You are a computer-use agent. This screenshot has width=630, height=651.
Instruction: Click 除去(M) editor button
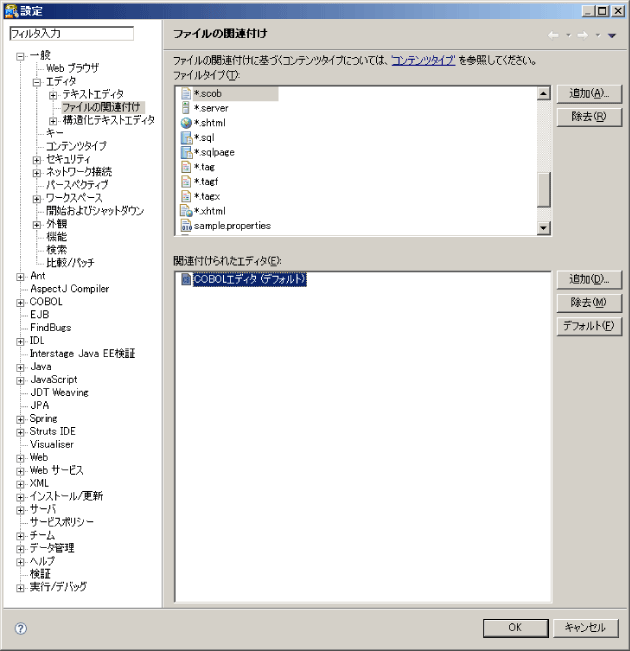589,303
